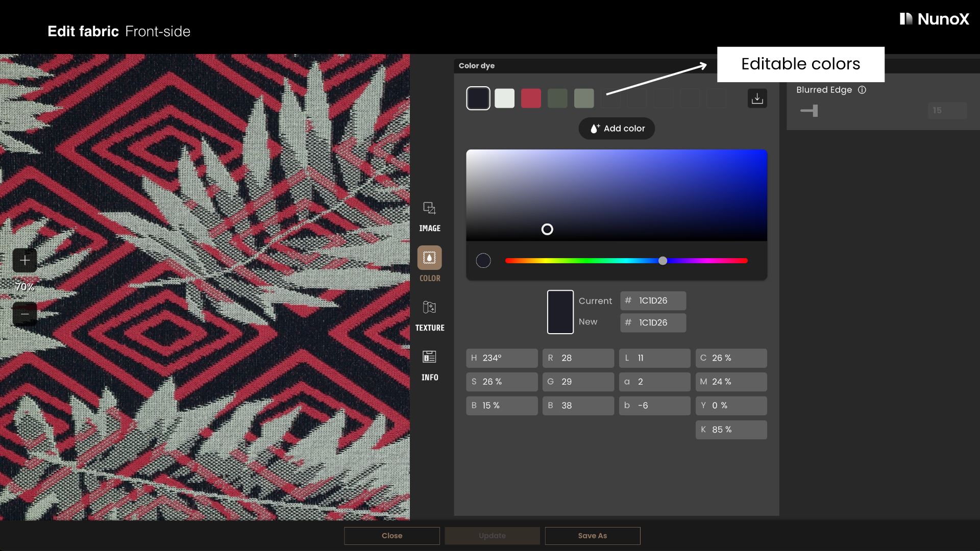This screenshot has height=551, width=980.
Task: Click the round color preview beside hue slider
Action: pos(483,261)
